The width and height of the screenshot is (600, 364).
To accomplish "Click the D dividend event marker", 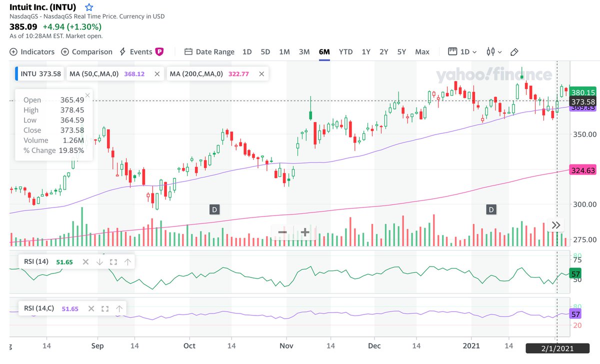I will point(214,209).
